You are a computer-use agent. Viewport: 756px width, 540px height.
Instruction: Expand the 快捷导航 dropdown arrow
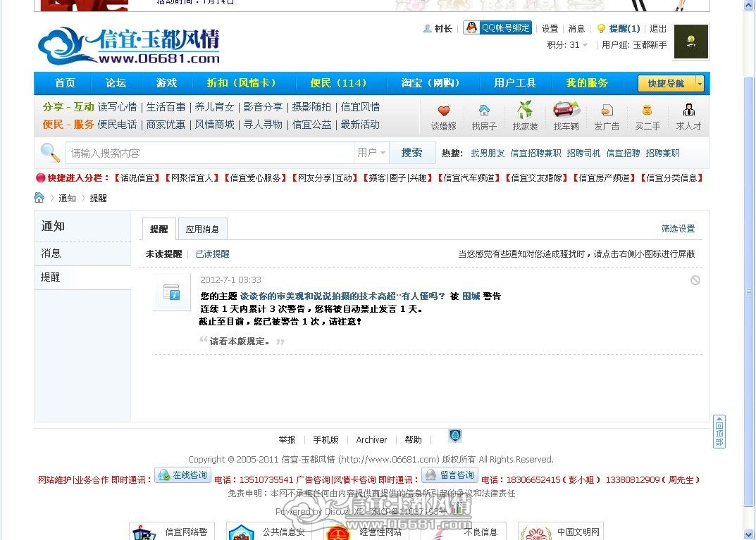coord(700,83)
